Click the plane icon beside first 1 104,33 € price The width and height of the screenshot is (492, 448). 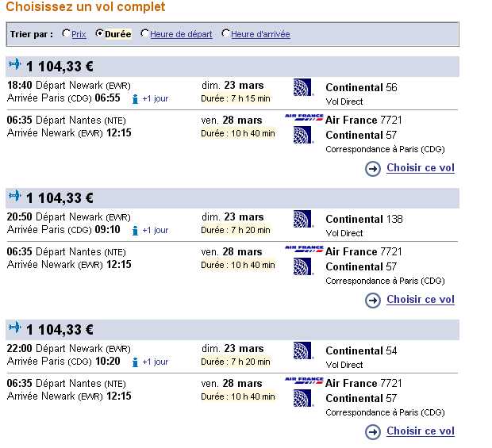pyautogui.click(x=15, y=64)
